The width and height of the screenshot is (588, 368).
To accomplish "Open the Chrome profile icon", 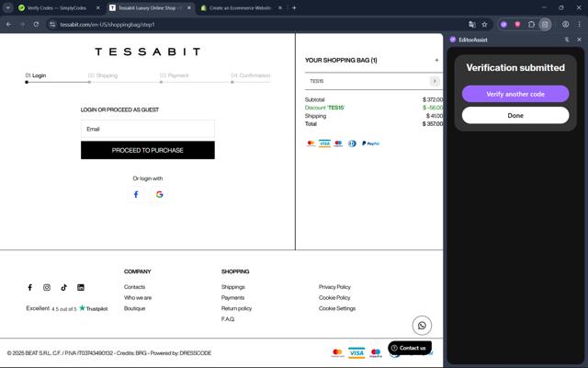I will coord(566,25).
